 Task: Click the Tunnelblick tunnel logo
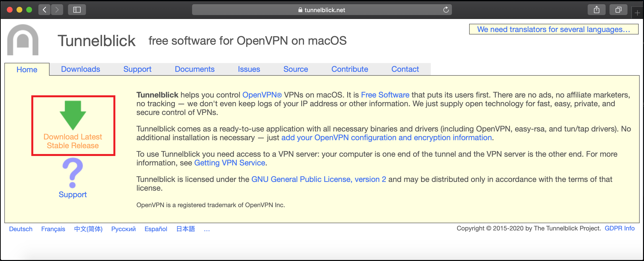[23, 40]
